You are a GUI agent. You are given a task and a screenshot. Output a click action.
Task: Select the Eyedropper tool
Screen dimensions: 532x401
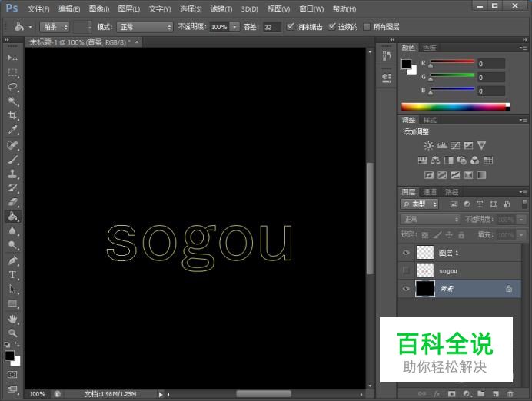[x=12, y=130]
